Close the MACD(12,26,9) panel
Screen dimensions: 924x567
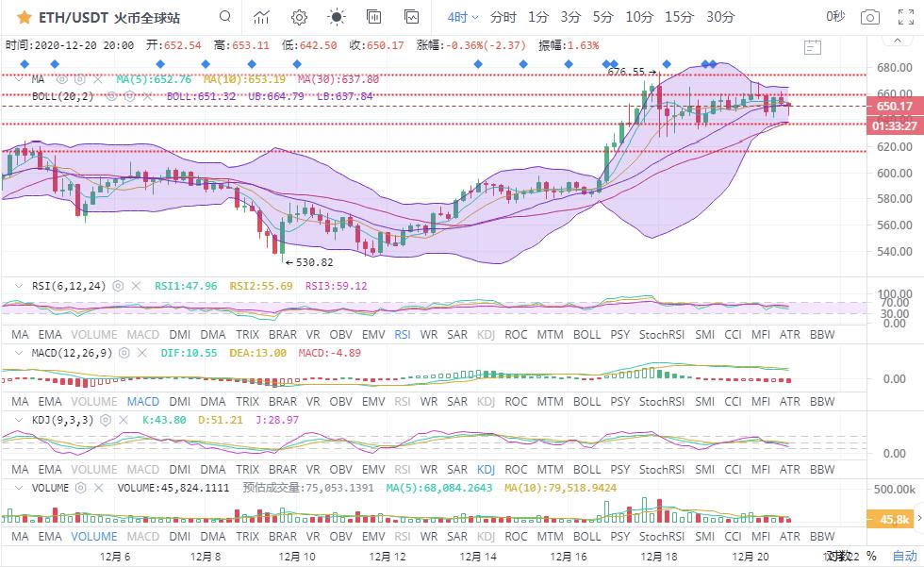[x=142, y=353]
